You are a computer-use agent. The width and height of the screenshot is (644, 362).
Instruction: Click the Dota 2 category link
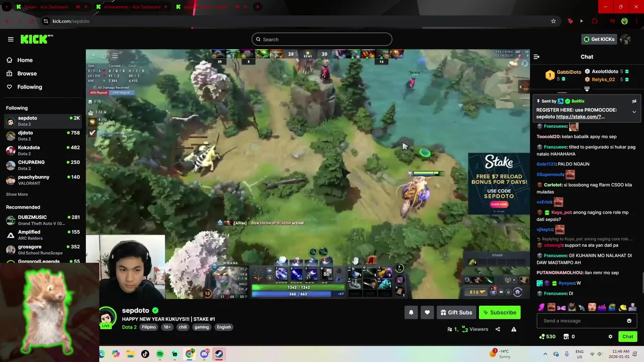[129, 327]
